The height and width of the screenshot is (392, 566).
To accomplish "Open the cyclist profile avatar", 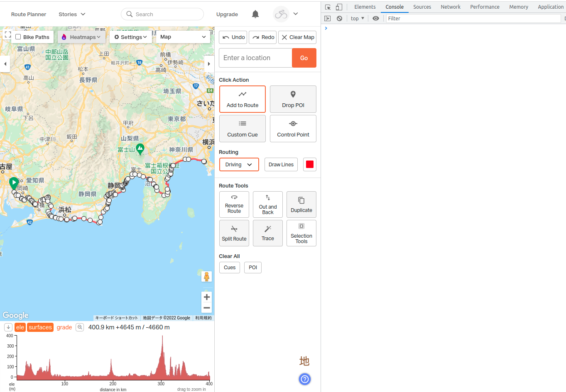I will (x=281, y=14).
